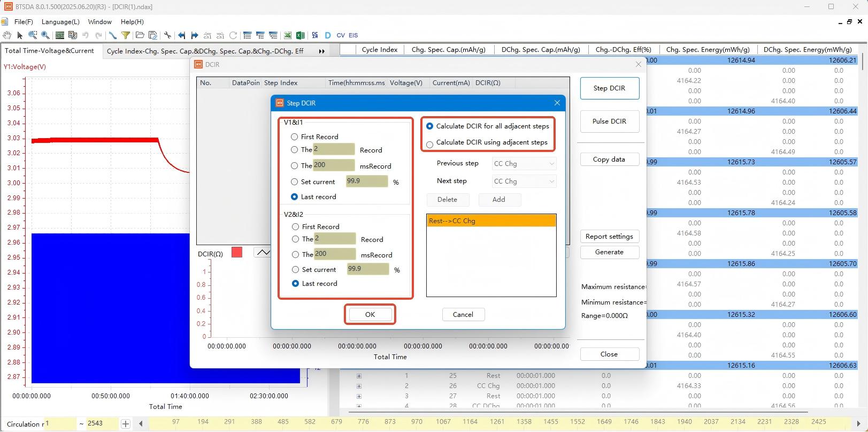Screen dimensions: 868x432
Task: Click the RST reset view icon
Action: tap(59, 35)
